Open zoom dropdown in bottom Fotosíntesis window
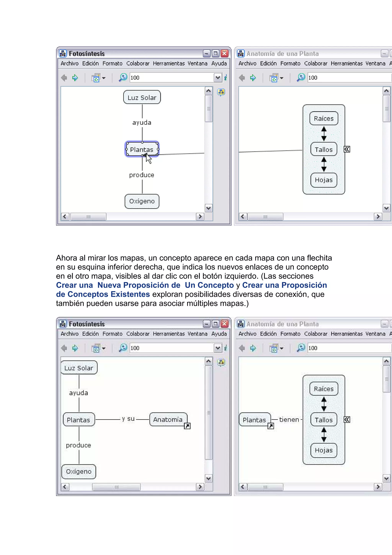Viewport: 392px width, 555px height. pyautogui.click(x=218, y=348)
